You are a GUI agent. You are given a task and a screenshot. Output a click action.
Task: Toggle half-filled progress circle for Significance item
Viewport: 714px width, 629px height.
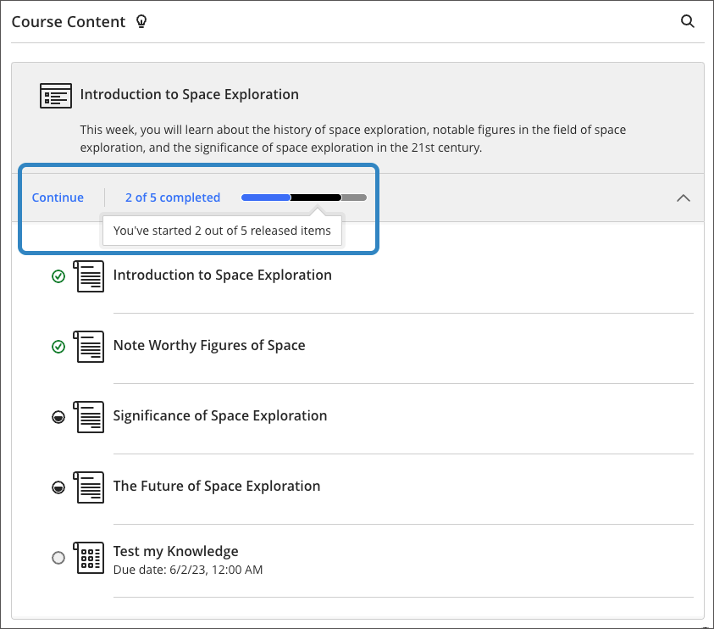click(x=58, y=417)
